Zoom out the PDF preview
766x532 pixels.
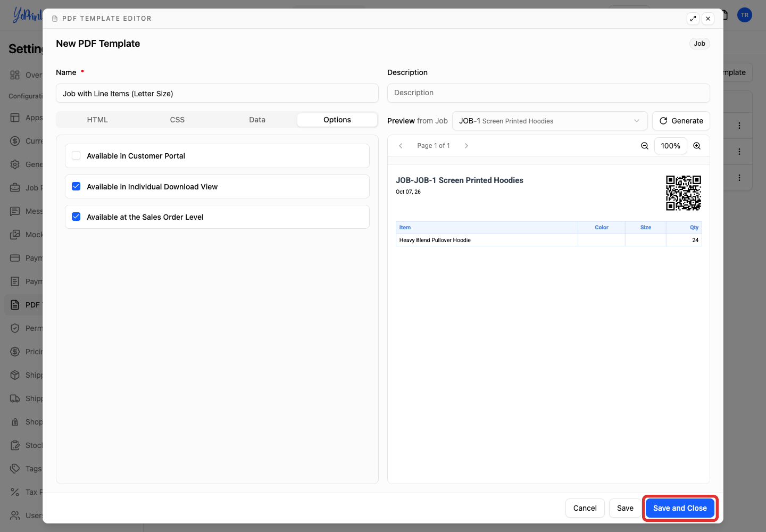click(x=645, y=146)
